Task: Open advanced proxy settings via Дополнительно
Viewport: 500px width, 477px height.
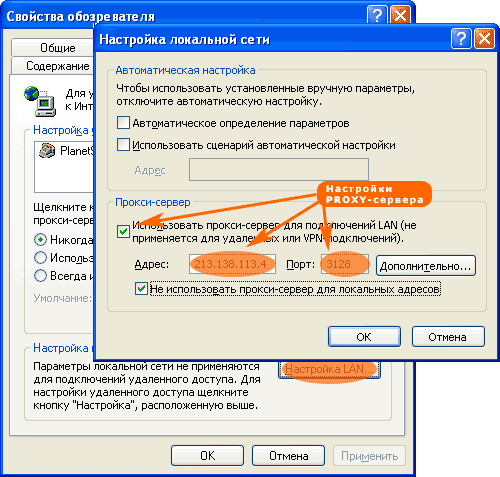Action: (426, 266)
